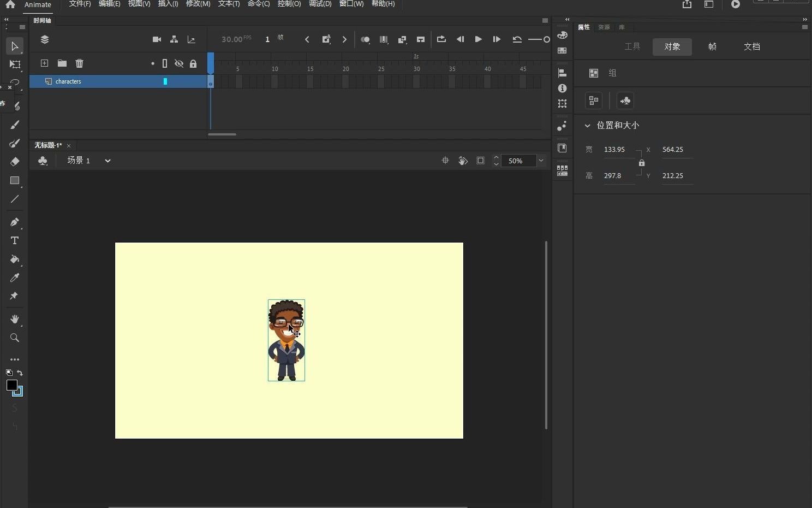Add a camera to the timeline
The width and height of the screenshot is (812, 508).
pyautogui.click(x=157, y=39)
